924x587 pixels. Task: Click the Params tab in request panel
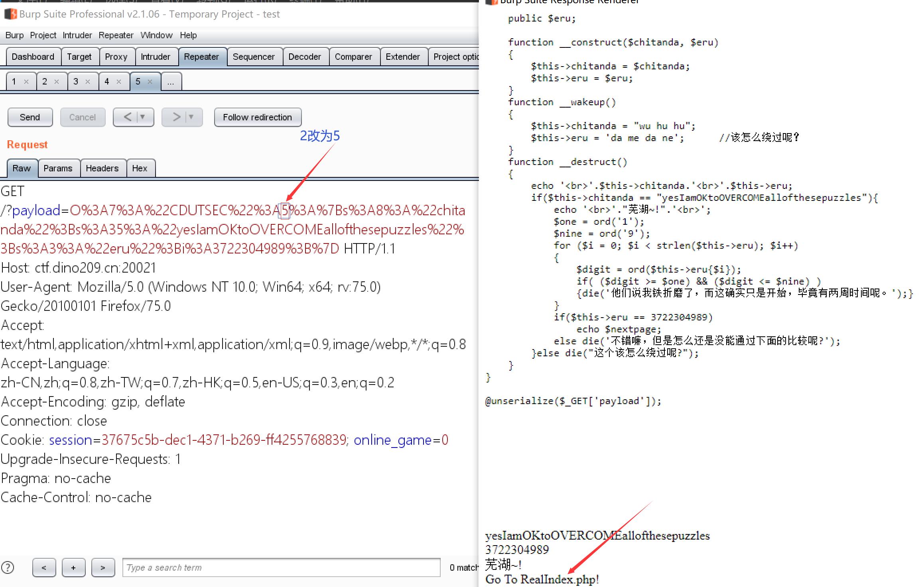[59, 168]
